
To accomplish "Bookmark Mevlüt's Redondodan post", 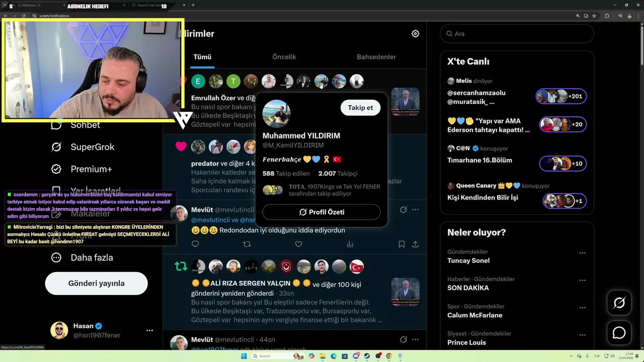I will pyautogui.click(x=401, y=244).
